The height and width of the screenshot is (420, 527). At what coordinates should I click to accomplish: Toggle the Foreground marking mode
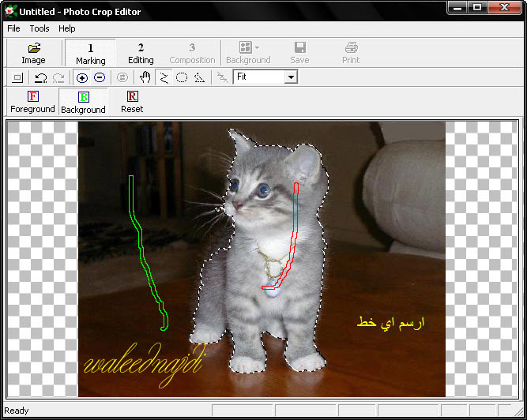coord(32,102)
